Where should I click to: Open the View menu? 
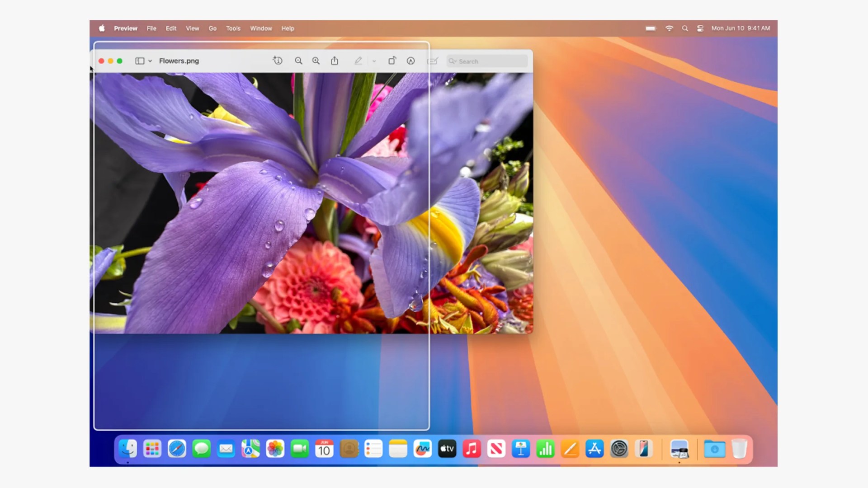click(193, 28)
